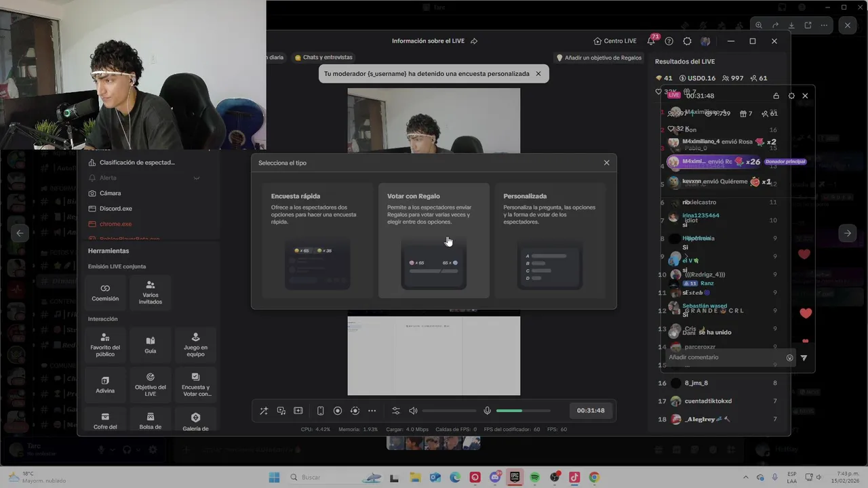868x488 pixels.
Task: Click the magic wand effects icon
Action: pyautogui.click(x=264, y=411)
